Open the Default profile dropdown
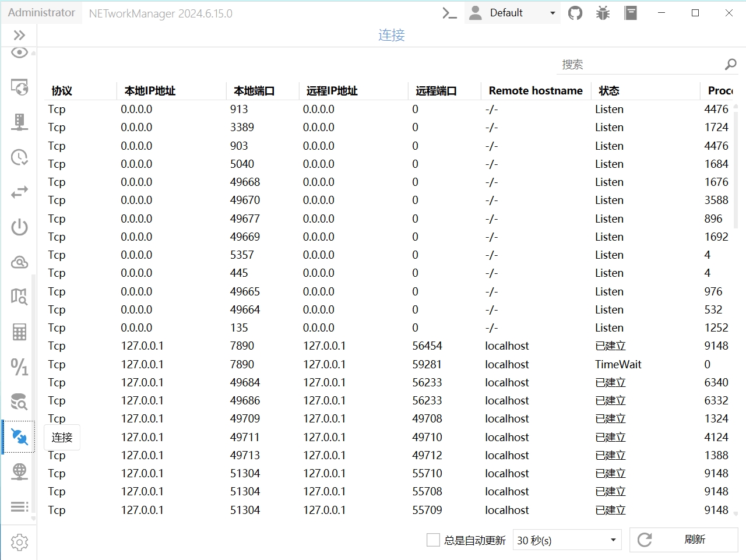This screenshot has width=746, height=560. pyautogui.click(x=513, y=13)
